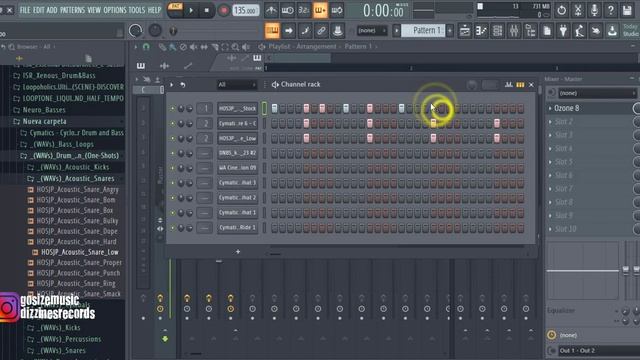This screenshot has width=640, height=360.
Task: Open the FILE menu
Action: click(24, 10)
